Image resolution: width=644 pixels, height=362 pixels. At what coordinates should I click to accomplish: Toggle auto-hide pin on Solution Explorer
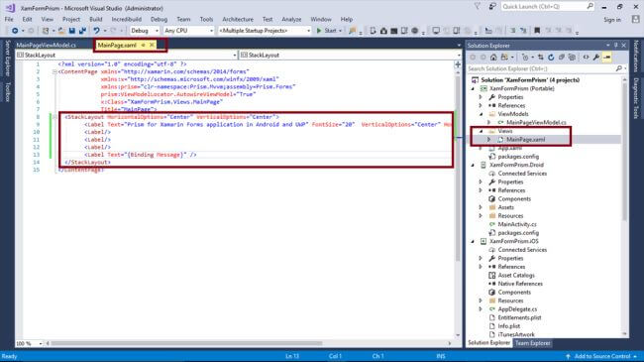tap(615, 46)
